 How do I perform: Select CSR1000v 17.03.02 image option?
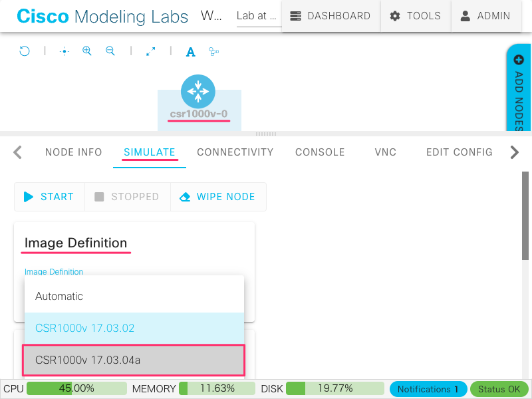pyautogui.click(x=134, y=328)
